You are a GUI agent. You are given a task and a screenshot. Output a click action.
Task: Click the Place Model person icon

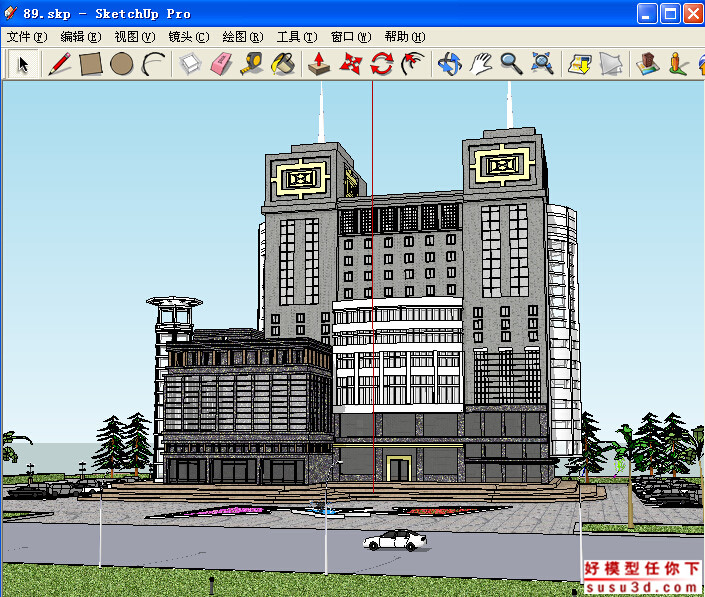[x=678, y=64]
